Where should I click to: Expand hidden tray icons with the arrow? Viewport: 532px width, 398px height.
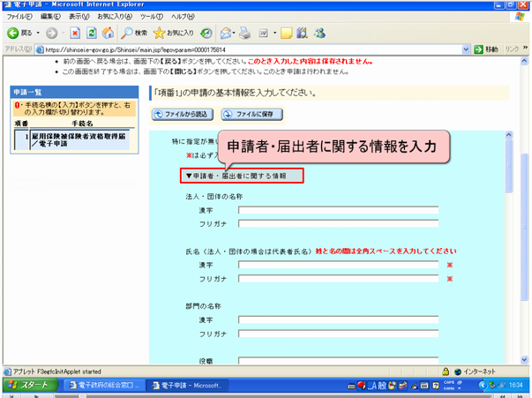point(483,385)
